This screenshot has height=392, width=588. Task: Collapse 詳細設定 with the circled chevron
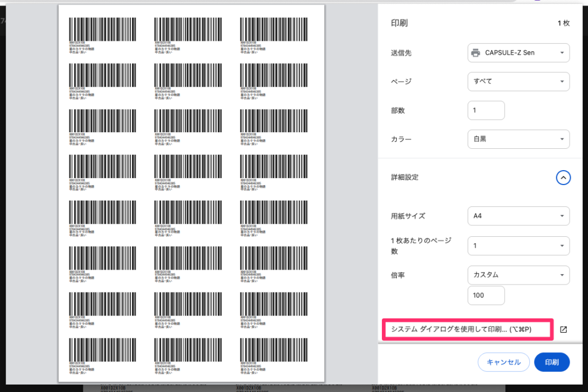563,178
